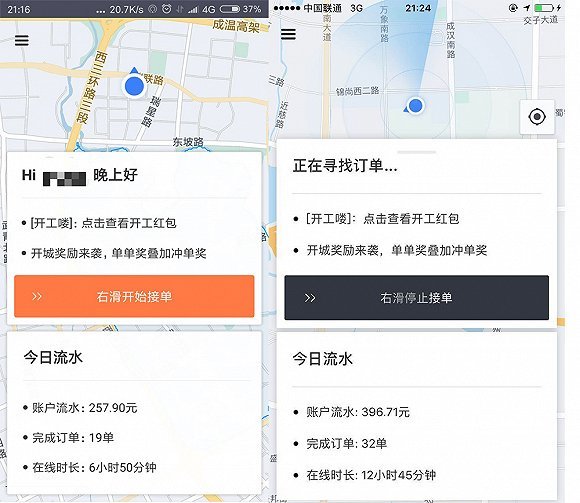The height and width of the screenshot is (503, 580).
Task: Tap 在线时长: 6小时50分钟 entry
Action: click(89, 467)
